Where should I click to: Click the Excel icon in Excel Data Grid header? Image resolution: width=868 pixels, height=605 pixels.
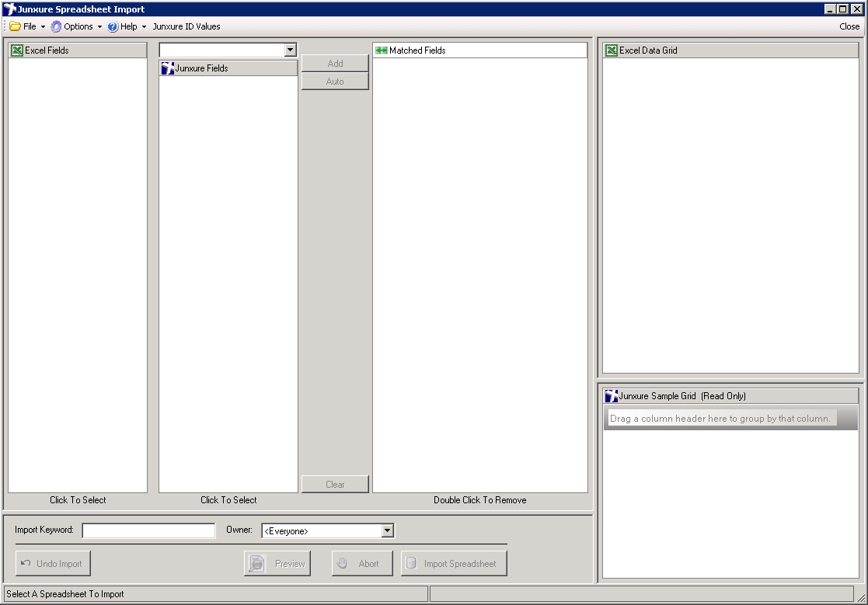coord(612,50)
